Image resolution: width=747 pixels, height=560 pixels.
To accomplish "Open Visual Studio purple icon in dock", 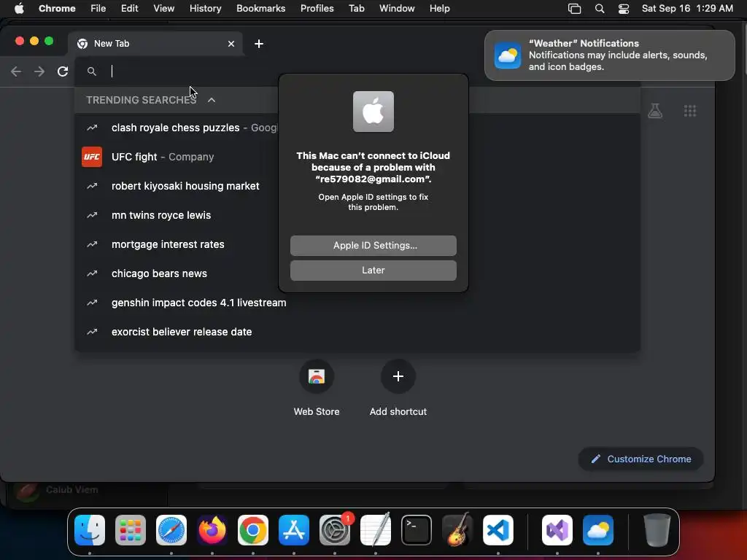I will (557, 530).
